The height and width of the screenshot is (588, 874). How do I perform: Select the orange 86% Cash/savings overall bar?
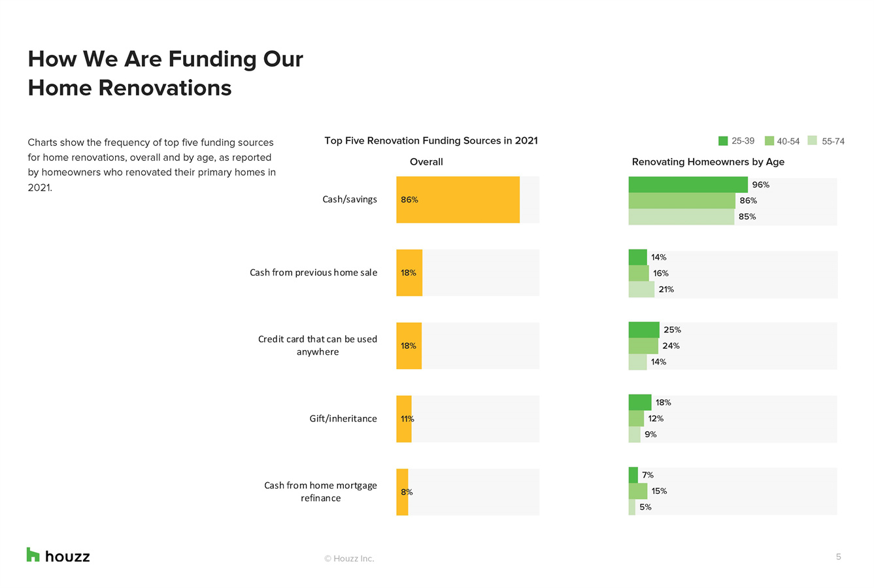(x=458, y=200)
